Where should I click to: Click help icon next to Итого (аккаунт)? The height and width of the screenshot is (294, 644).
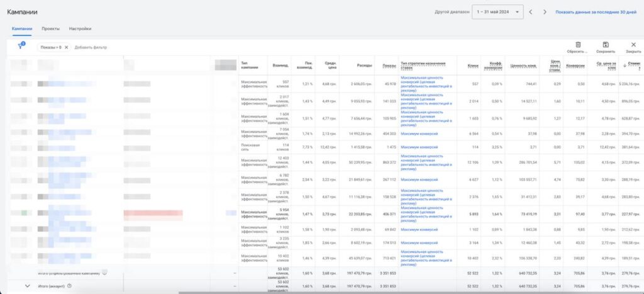click(x=69, y=286)
